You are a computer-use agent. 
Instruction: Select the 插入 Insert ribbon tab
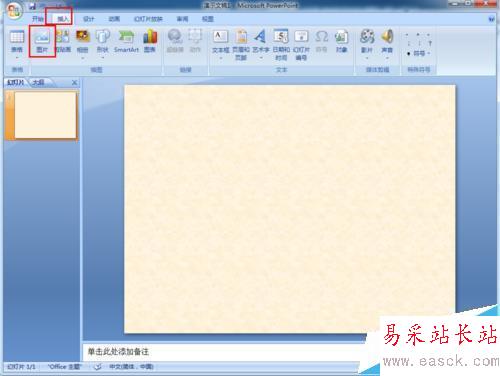click(62, 19)
